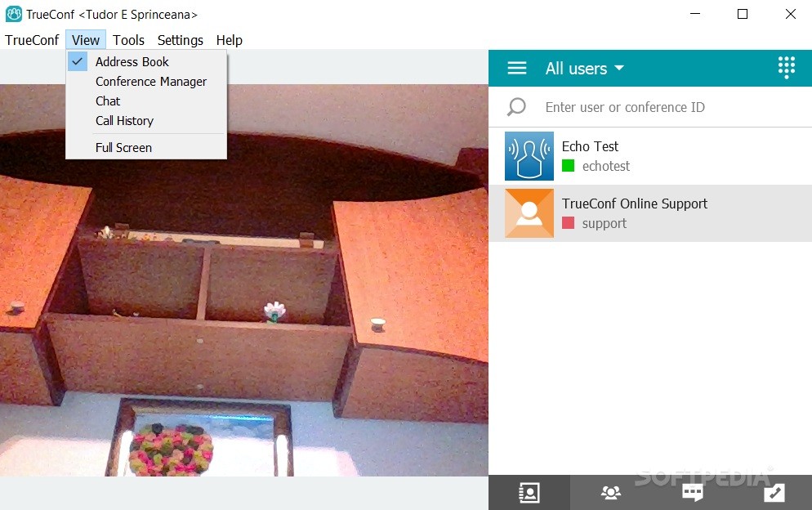The width and height of the screenshot is (812, 510).
Task: Maximize the TrueConf window
Action: click(x=742, y=14)
